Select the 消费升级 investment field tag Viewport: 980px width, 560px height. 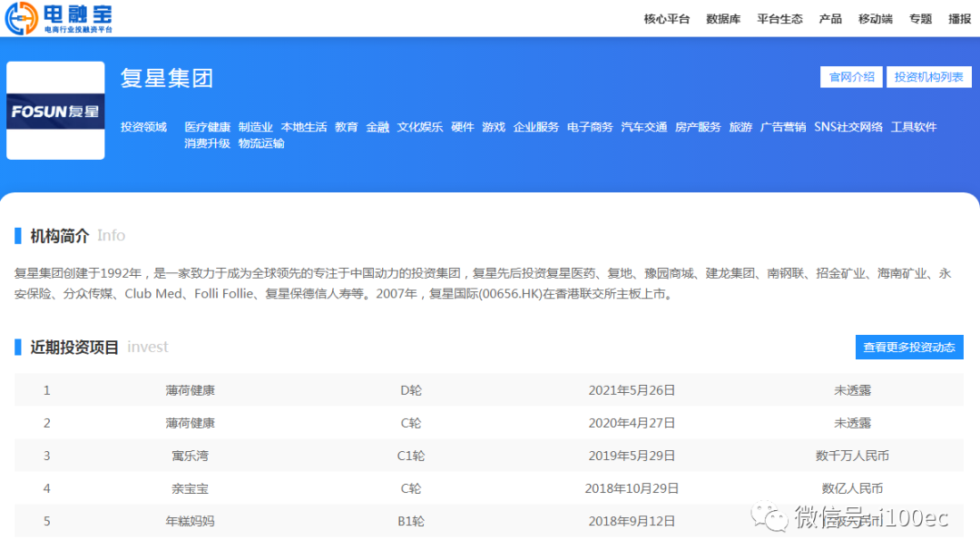click(208, 143)
